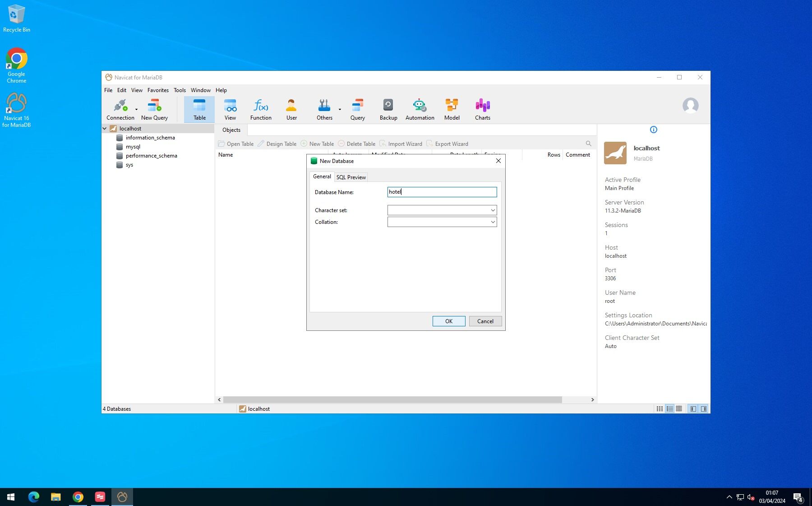Viewport: 812px width, 506px height.
Task: Open the Collation dropdown
Action: [493, 222]
